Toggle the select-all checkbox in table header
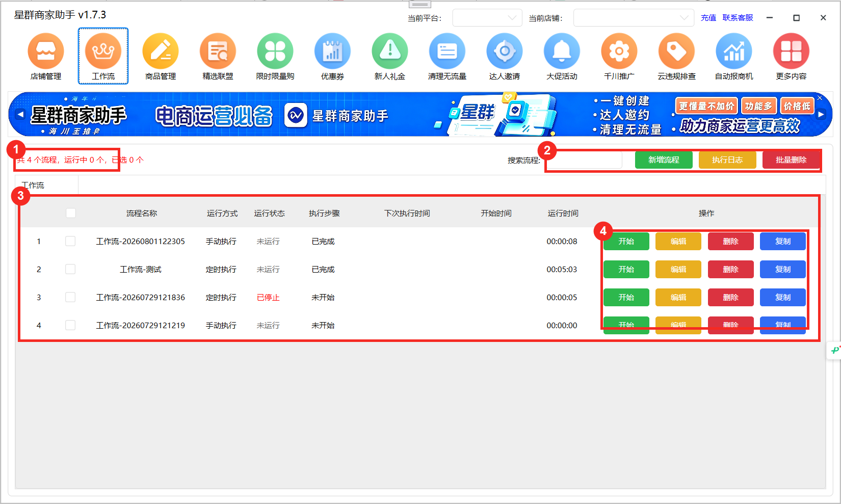 click(71, 213)
